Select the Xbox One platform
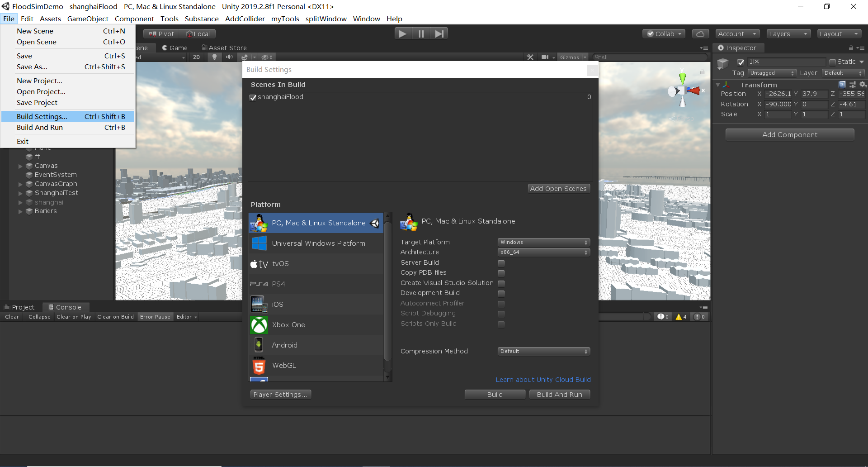This screenshot has height=467, width=868. click(x=316, y=324)
